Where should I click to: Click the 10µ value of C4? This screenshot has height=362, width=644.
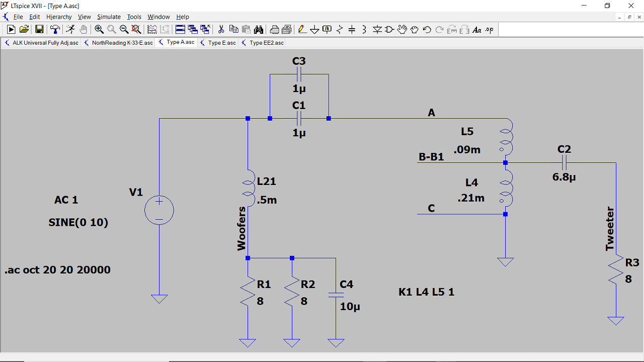350,307
